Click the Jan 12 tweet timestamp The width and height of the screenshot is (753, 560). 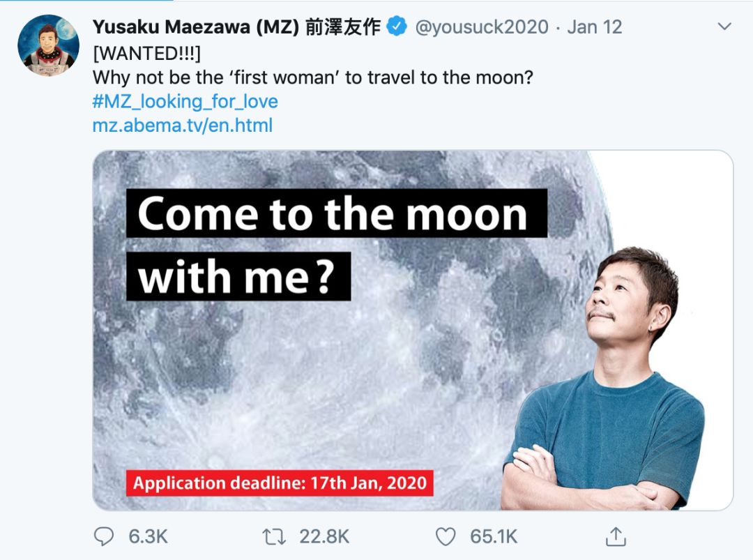coord(595,27)
